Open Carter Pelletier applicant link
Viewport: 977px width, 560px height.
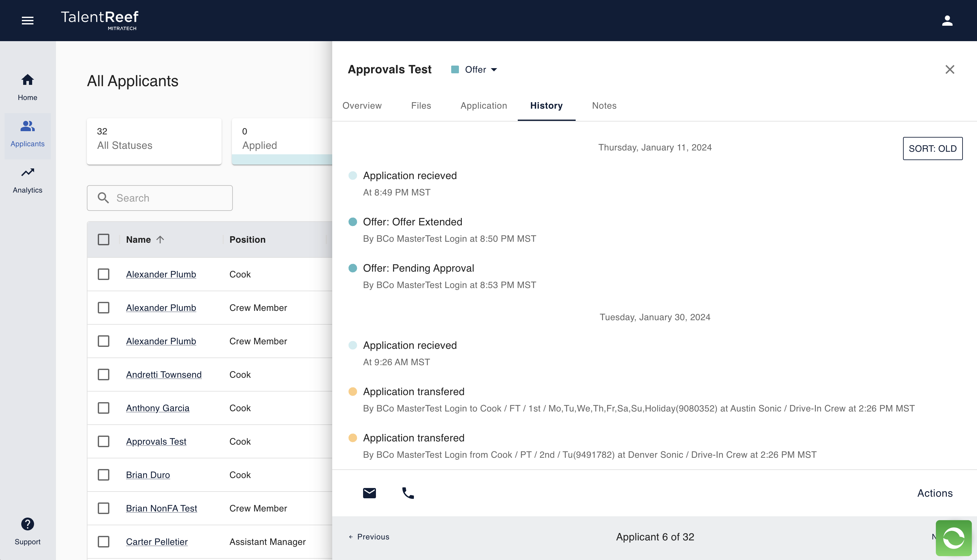[157, 542]
